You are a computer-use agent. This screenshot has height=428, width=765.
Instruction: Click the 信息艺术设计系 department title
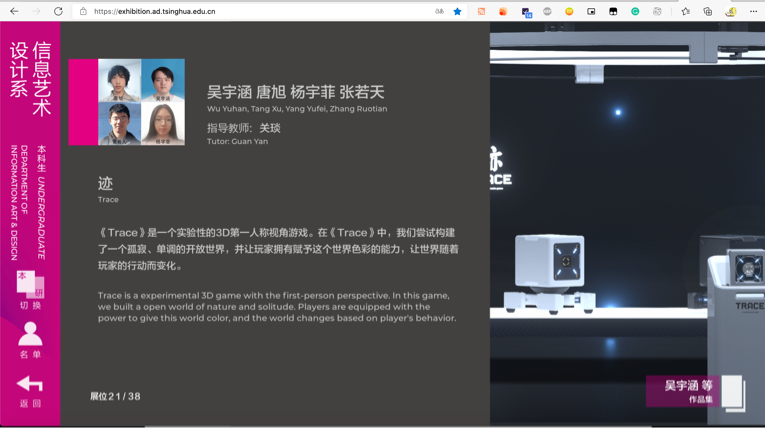tap(30, 69)
